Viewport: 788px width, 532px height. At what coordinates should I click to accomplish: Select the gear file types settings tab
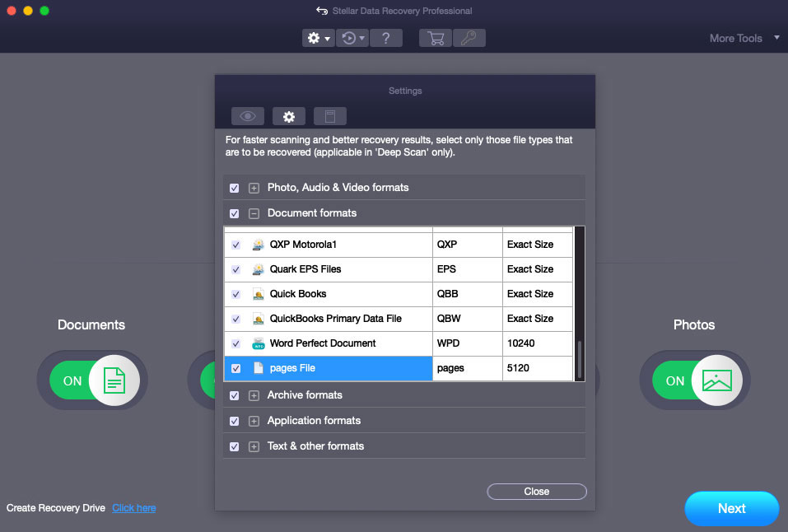click(x=289, y=116)
